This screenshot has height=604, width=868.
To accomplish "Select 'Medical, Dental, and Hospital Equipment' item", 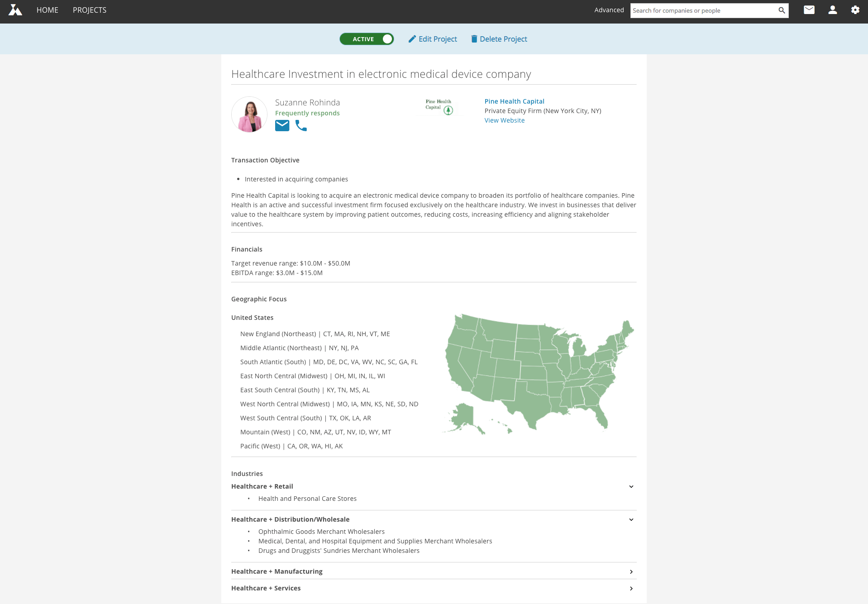I will tap(375, 541).
